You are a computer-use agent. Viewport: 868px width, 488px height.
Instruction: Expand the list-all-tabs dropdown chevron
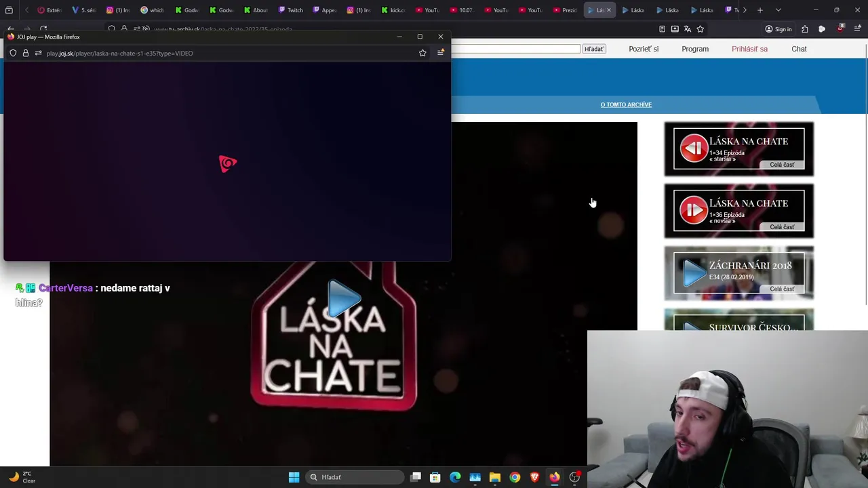(x=778, y=10)
